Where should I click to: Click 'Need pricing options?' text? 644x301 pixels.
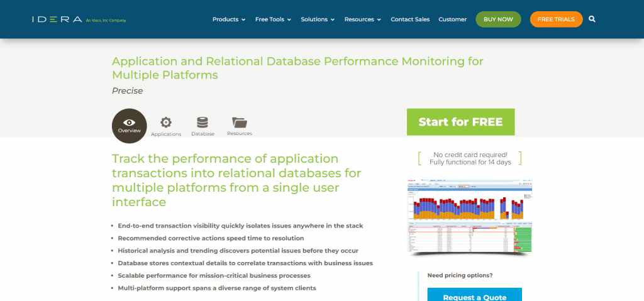[x=460, y=275]
